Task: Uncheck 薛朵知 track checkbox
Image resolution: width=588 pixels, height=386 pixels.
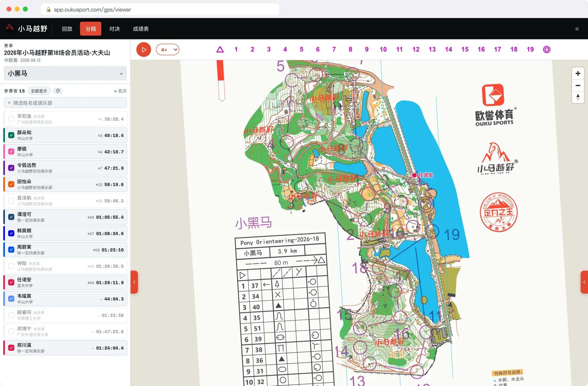Action: pyautogui.click(x=11, y=136)
